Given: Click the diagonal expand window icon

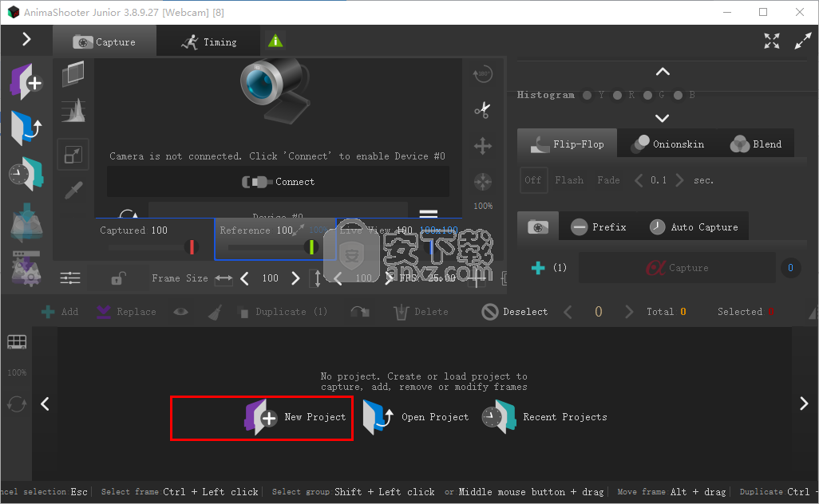Looking at the screenshot, I should coord(803,41).
